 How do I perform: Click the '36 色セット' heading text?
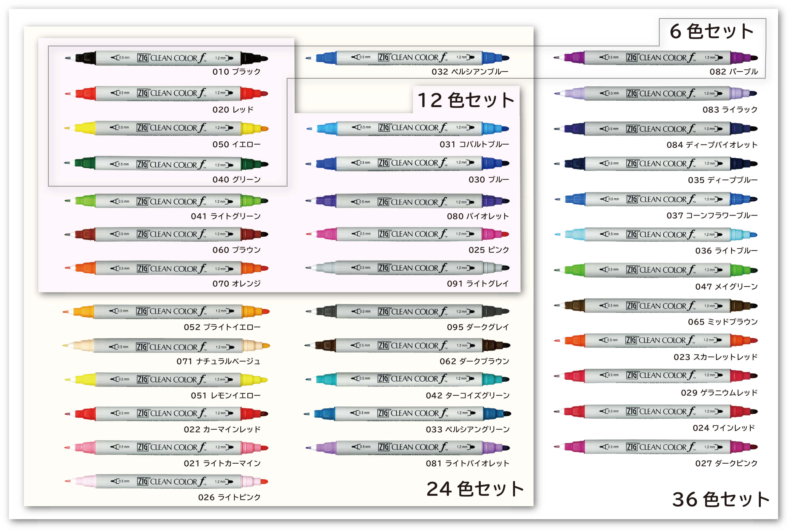pos(721,499)
